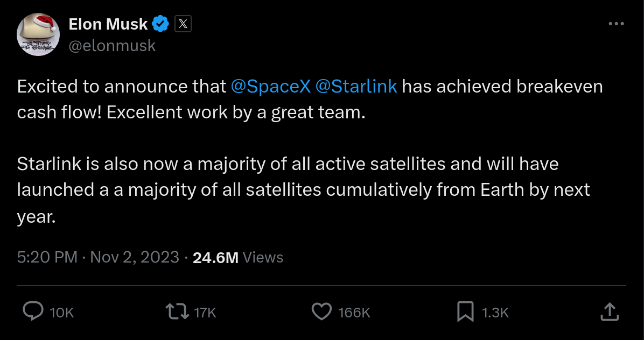
Task: Follow the @Starlink mention link
Action: 356,87
